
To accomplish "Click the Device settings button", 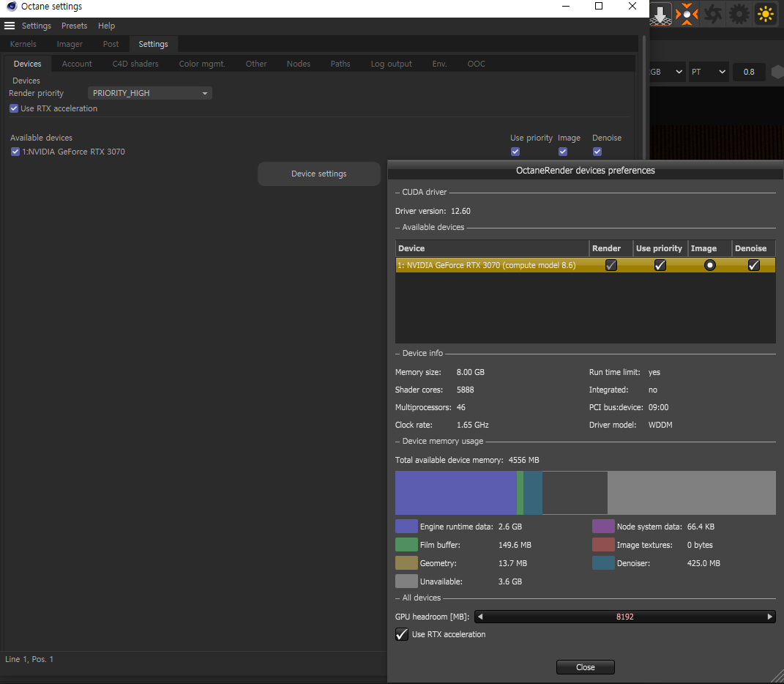I will coord(319,174).
